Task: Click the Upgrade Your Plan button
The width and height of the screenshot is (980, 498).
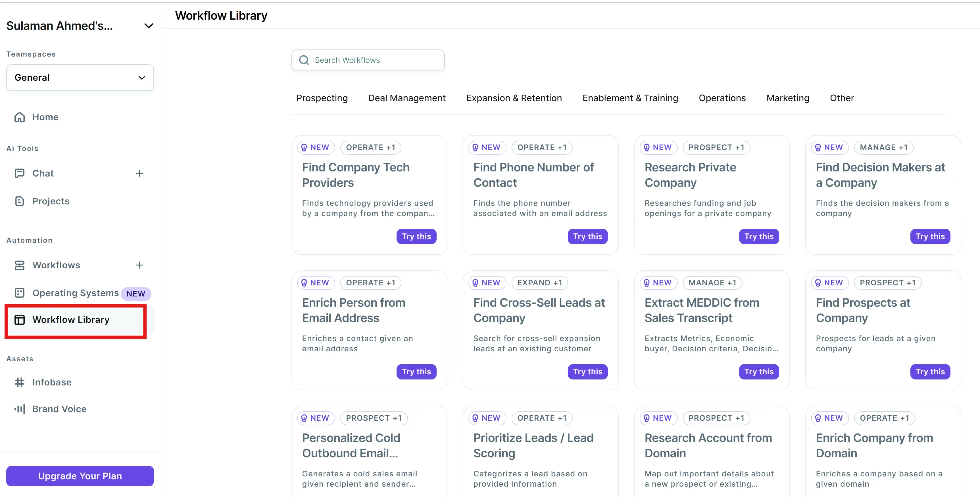Action: [80, 476]
